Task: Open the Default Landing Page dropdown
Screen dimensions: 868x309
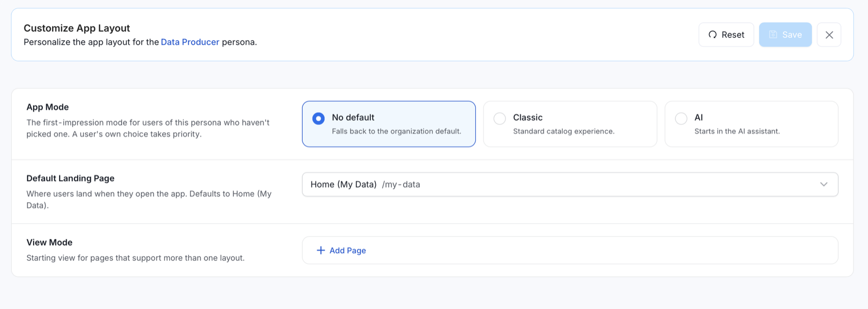Action: (570, 184)
